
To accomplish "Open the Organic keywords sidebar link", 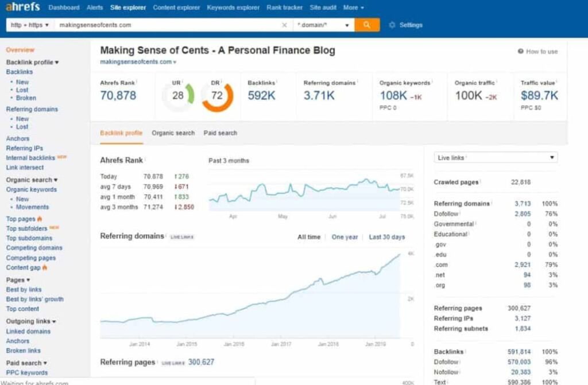I will click(x=32, y=190).
